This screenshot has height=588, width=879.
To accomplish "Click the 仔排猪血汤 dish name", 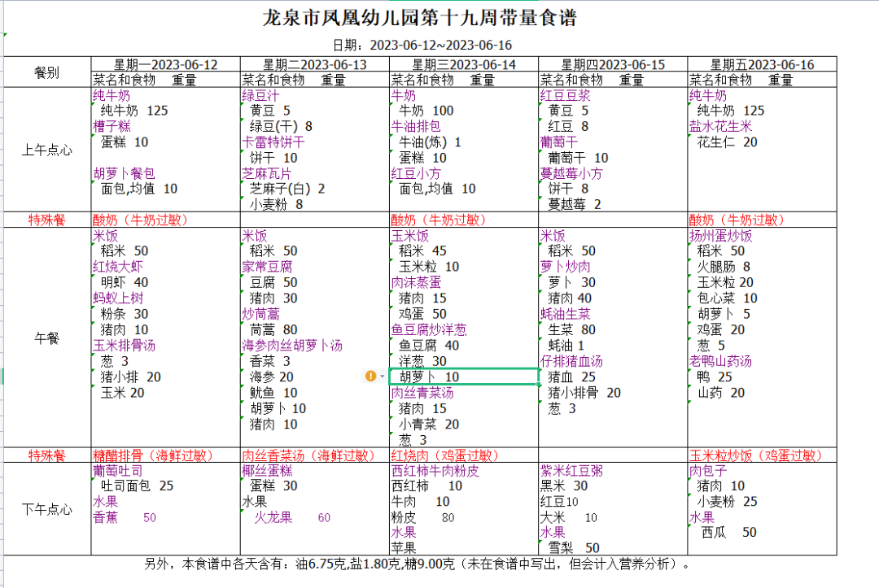I will pyautogui.click(x=571, y=361).
